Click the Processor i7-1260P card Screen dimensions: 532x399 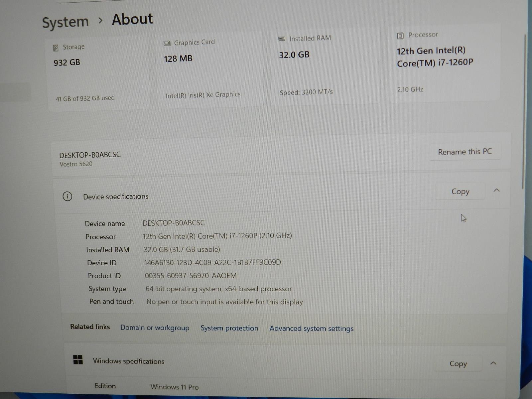444,63
